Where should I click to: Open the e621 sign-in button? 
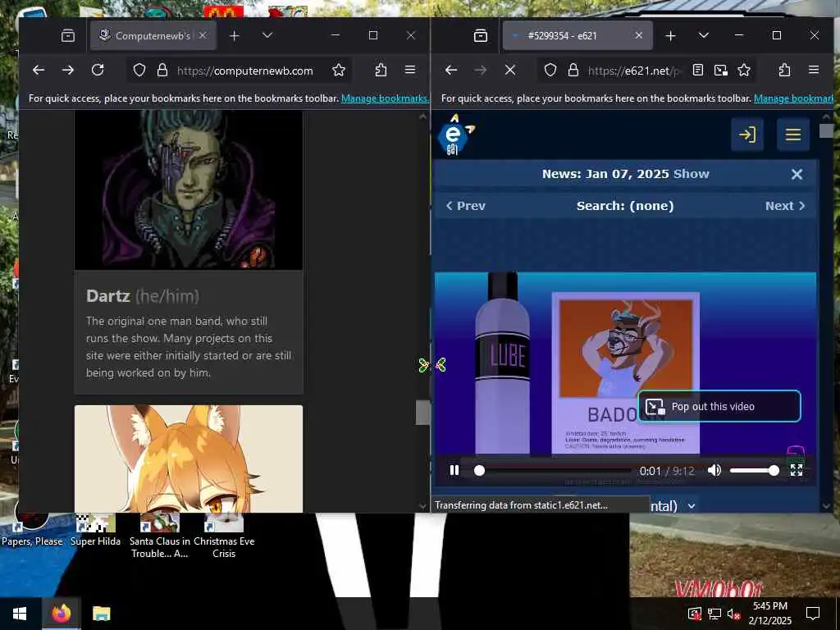[x=746, y=135]
